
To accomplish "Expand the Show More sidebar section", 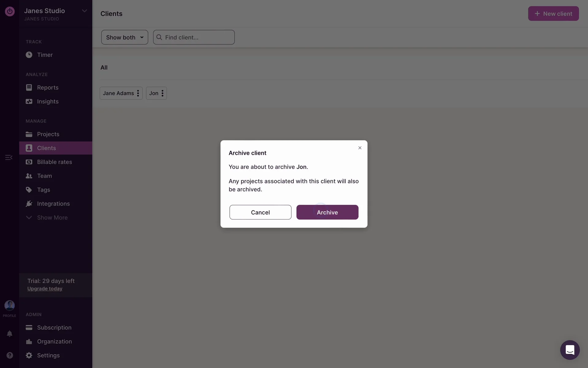I will point(52,218).
